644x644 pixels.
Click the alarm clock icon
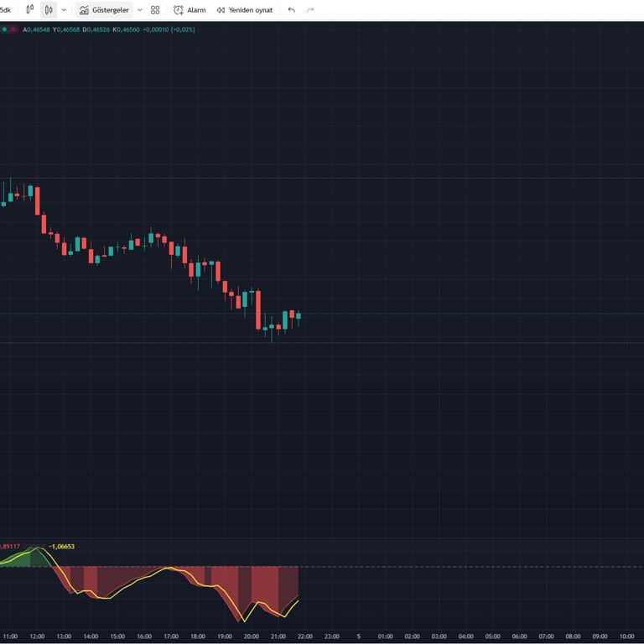coord(179,10)
